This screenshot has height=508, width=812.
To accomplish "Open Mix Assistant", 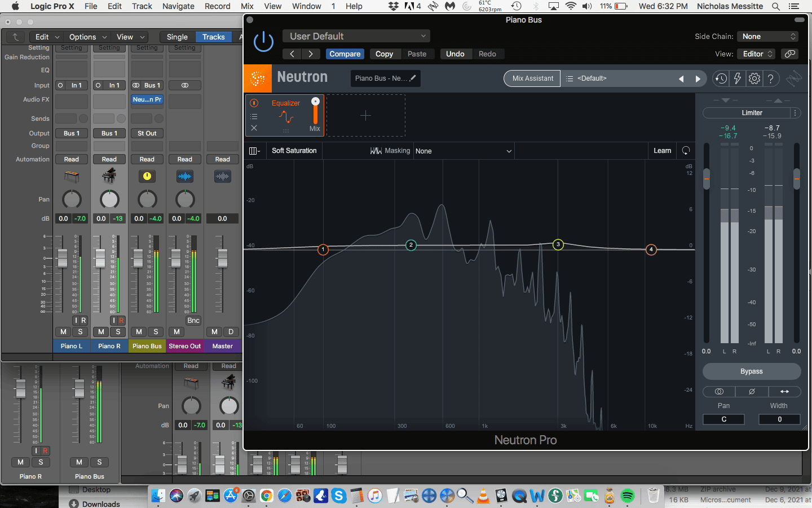I will tap(533, 78).
